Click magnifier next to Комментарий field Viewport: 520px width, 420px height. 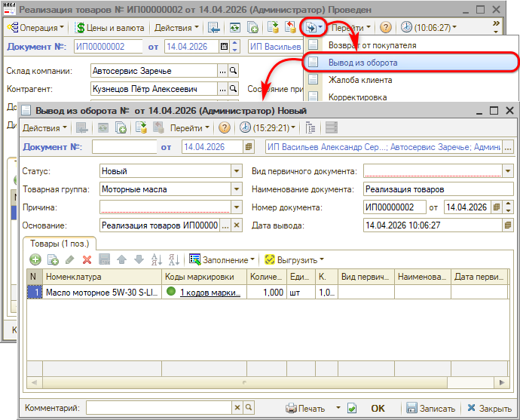click(x=247, y=408)
